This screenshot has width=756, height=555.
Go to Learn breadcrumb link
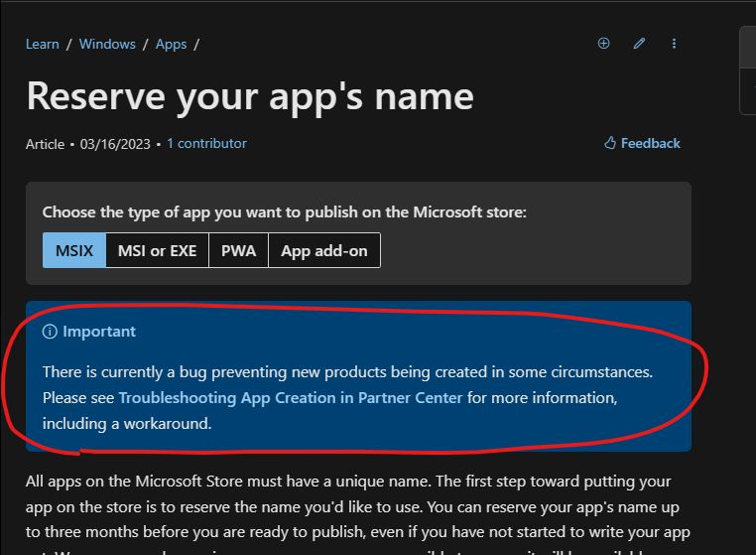(43, 44)
